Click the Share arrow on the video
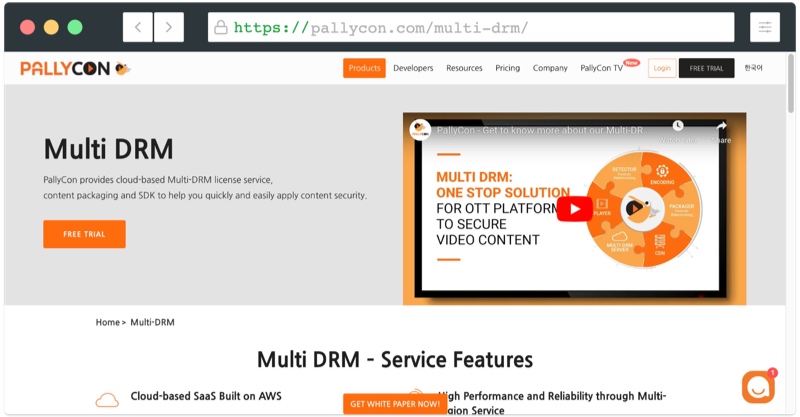 point(721,126)
